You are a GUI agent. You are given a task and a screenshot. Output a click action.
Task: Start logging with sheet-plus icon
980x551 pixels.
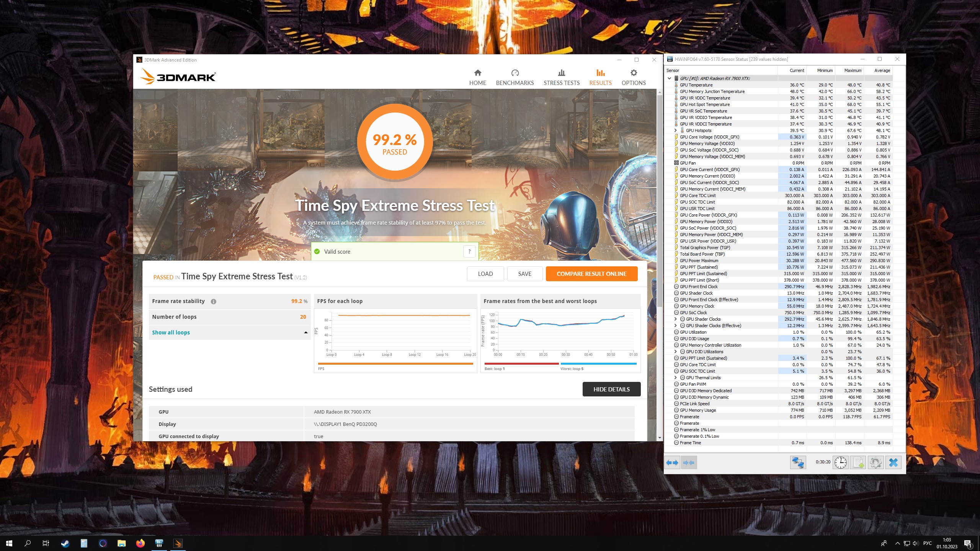pyautogui.click(x=858, y=463)
